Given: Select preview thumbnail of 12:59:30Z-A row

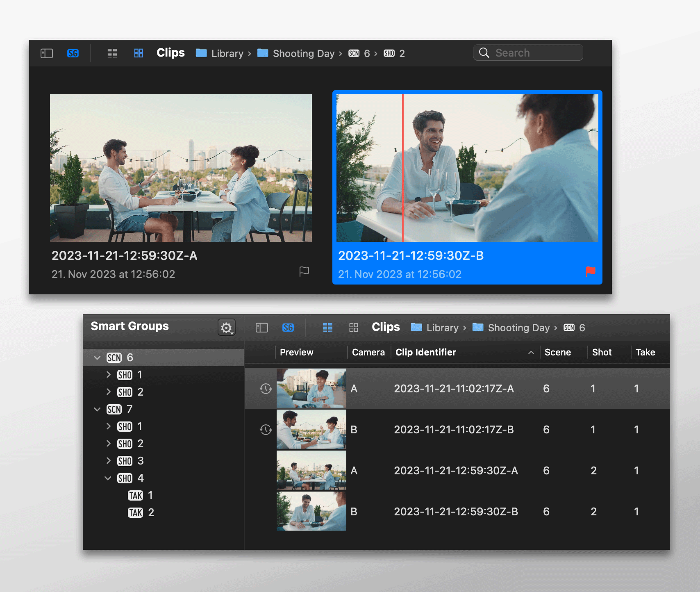Looking at the screenshot, I should pos(311,470).
